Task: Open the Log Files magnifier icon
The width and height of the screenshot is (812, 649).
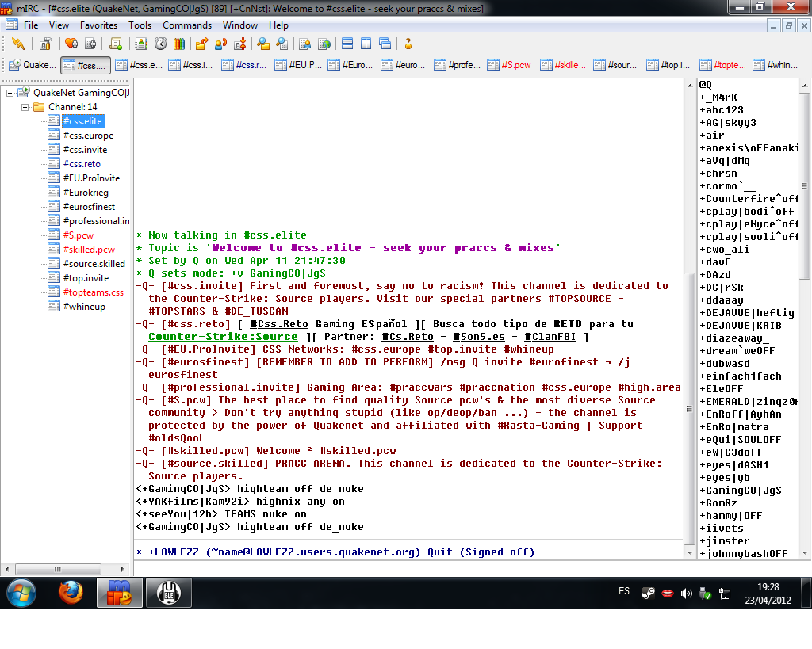Action: pyautogui.click(x=282, y=44)
